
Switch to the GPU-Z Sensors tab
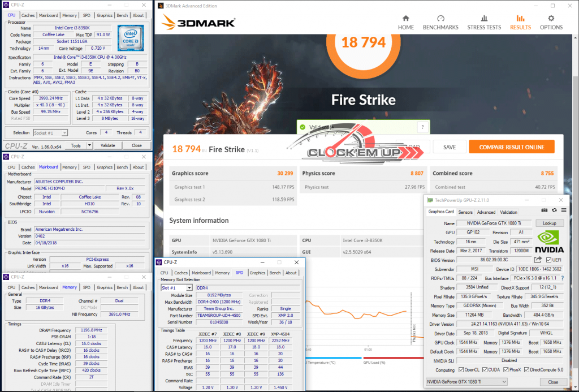click(x=465, y=212)
